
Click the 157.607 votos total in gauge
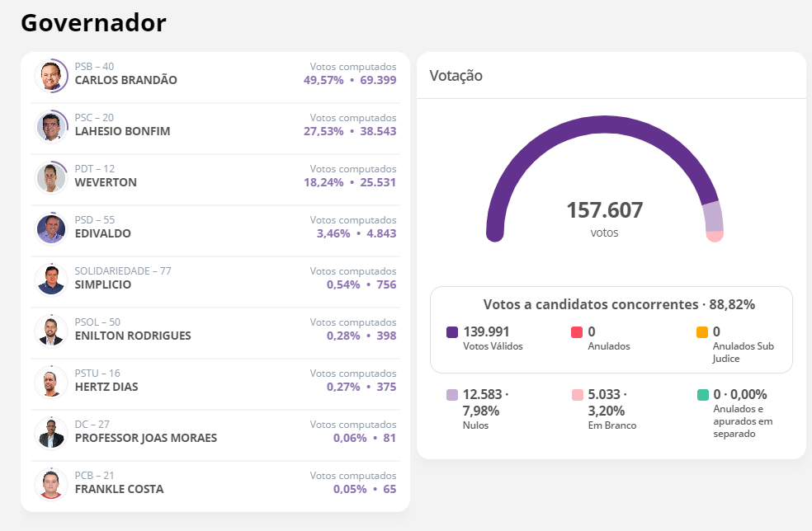coord(604,211)
